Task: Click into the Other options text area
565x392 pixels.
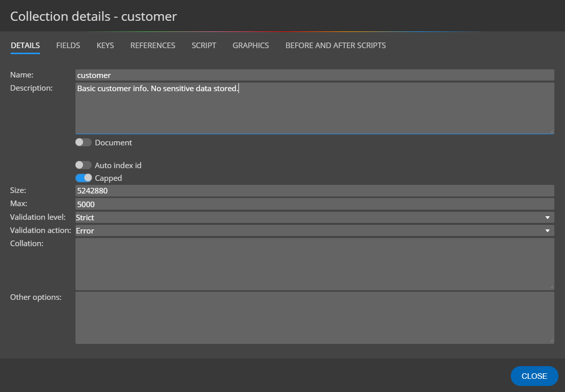Action: tap(314, 318)
